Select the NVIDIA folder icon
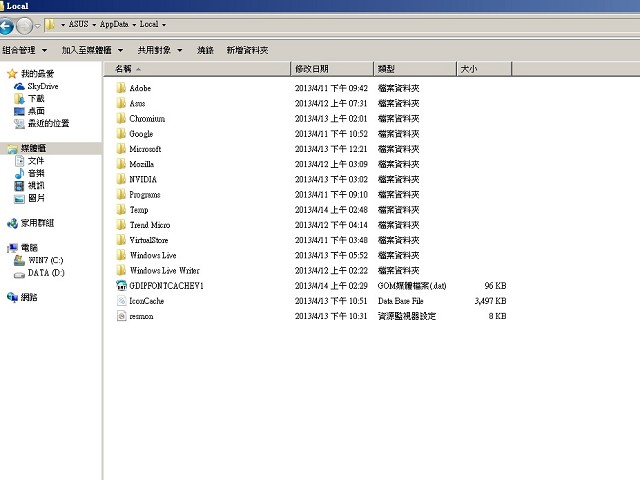This screenshot has height=480, width=640. click(121, 179)
